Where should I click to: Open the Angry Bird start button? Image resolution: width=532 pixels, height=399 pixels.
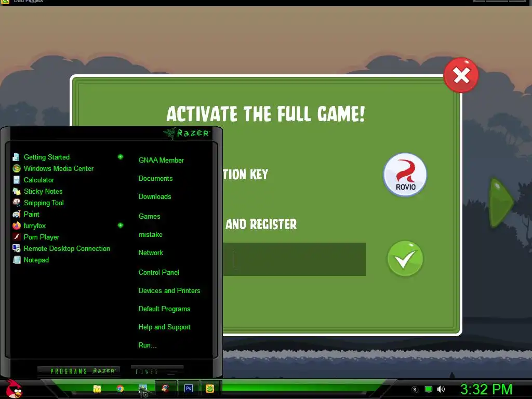coord(14,389)
